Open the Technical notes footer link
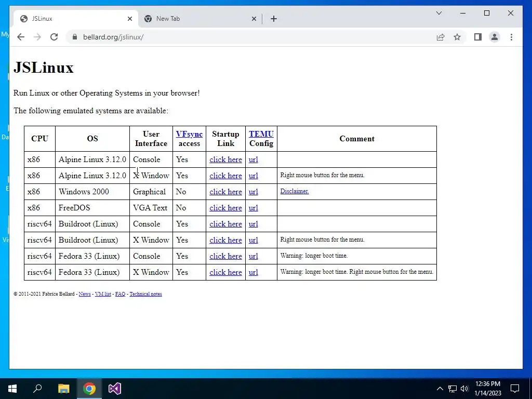This screenshot has width=532, height=399. (x=145, y=294)
